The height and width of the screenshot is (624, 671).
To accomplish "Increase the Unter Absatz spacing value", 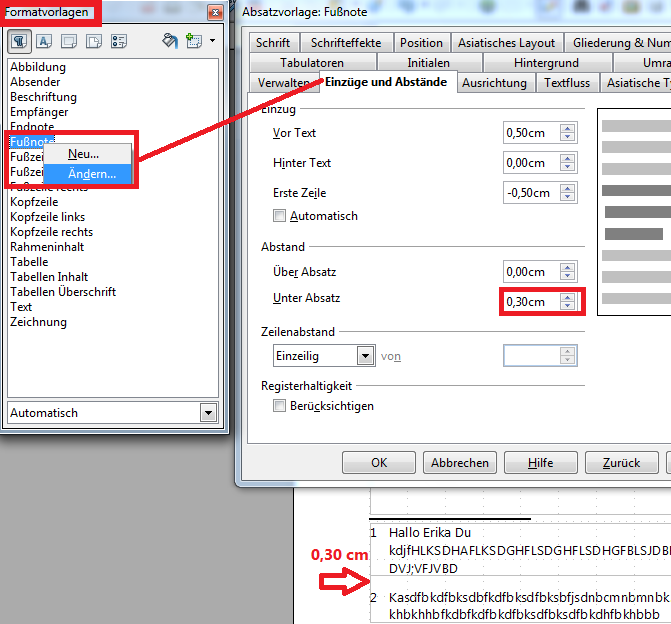I will pos(568,296).
